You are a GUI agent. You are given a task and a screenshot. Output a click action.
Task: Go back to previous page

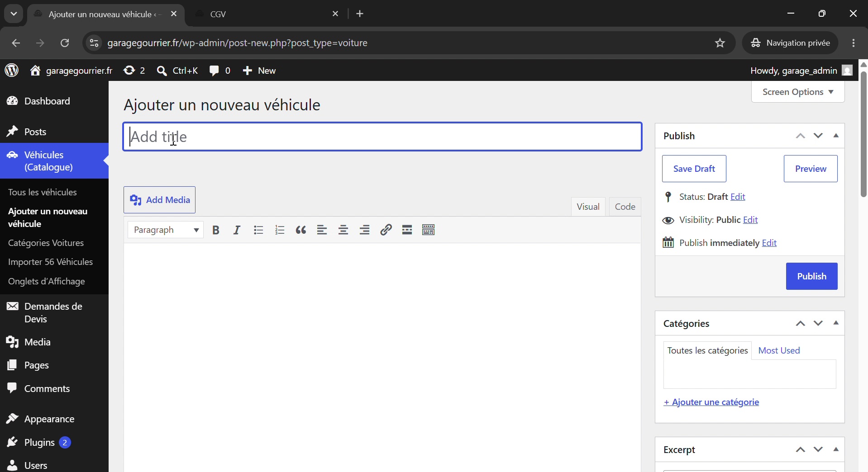pyautogui.click(x=16, y=43)
